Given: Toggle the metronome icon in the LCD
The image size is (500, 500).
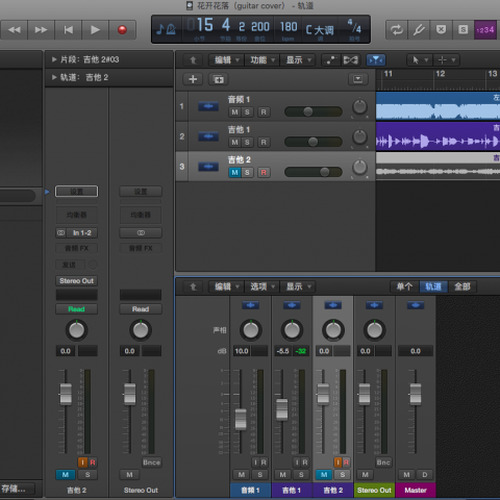Looking at the screenshot, I should [166, 30].
